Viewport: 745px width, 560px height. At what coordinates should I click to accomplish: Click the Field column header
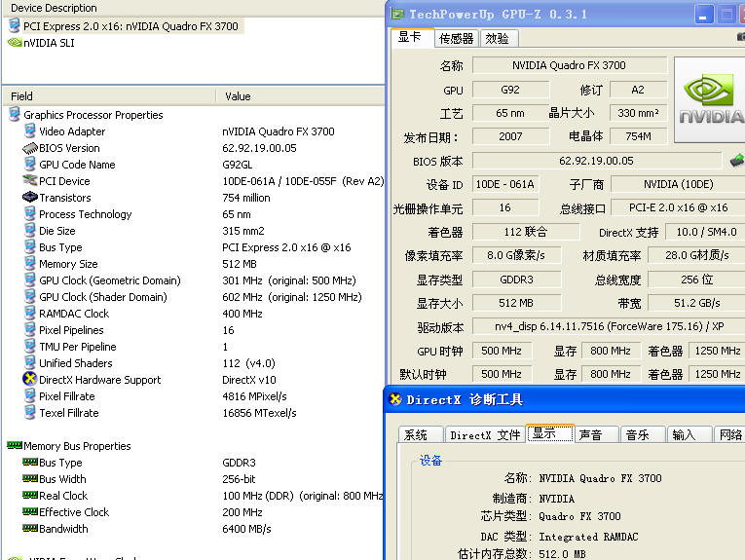tap(109, 96)
